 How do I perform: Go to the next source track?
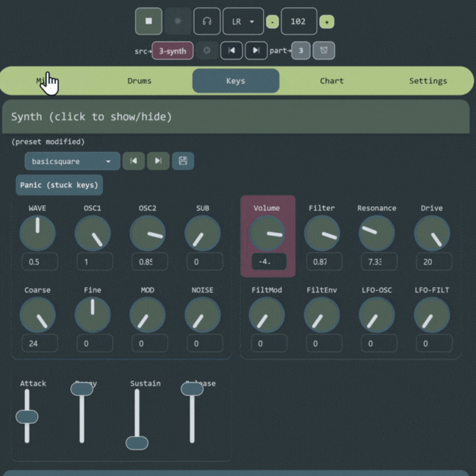click(255, 51)
